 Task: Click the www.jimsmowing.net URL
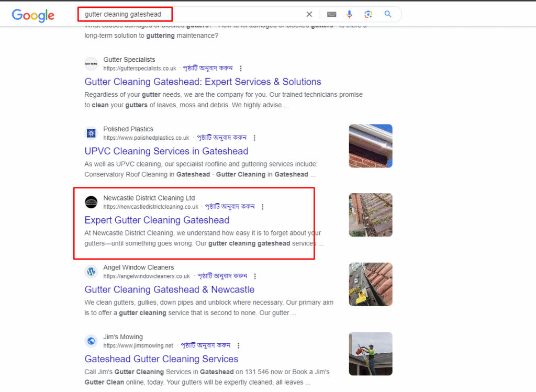point(138,345)
